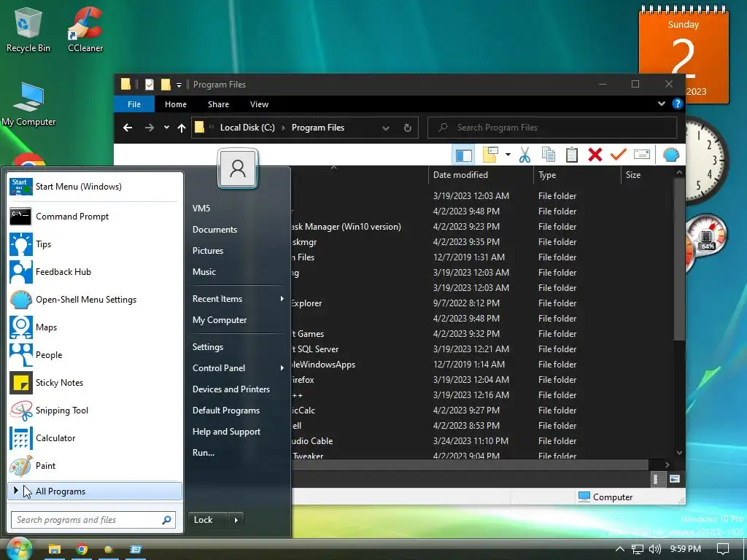Open Run... from start menu
Viewport: 747px width, 560px height.
coord(204,453)
